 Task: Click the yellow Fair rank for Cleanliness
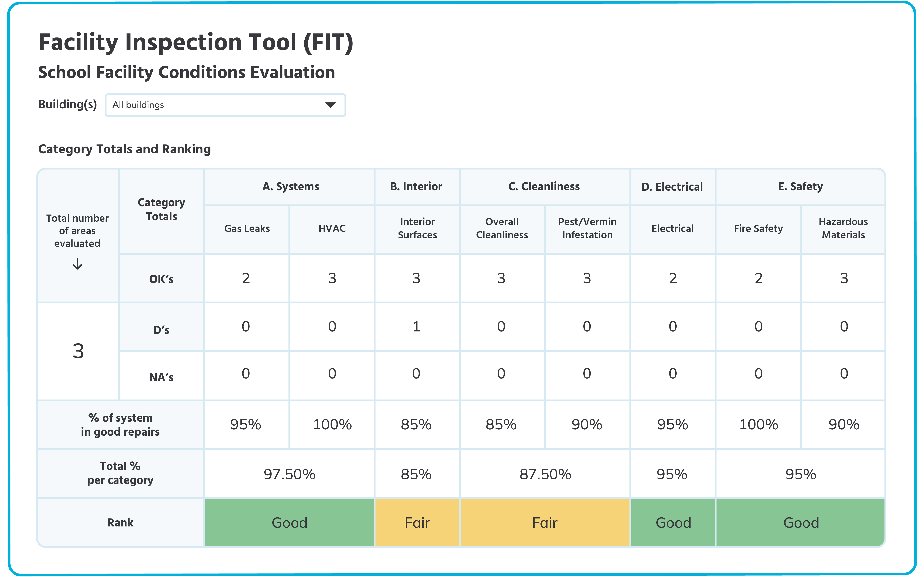pyautogui.click(x=545, y=522)
